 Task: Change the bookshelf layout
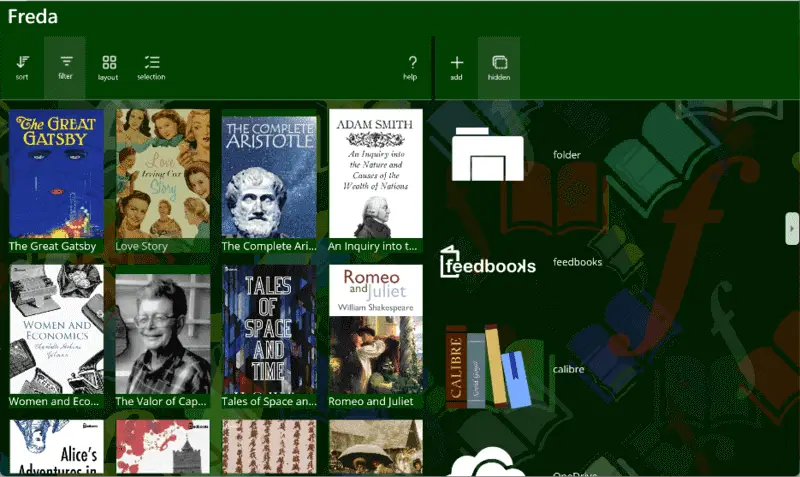[x=108, y=68]
